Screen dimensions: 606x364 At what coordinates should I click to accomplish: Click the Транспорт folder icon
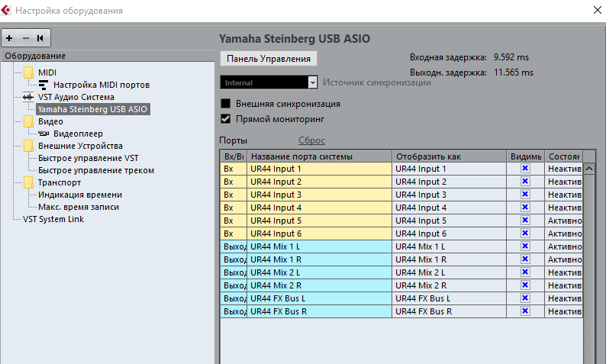click(28, 182)
